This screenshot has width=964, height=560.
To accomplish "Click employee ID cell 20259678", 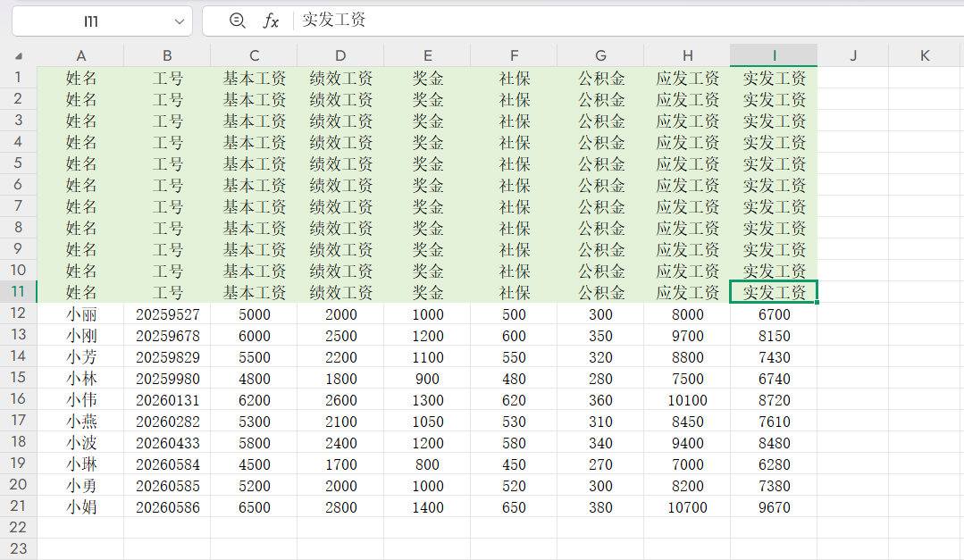I will (x=167, y=336).
